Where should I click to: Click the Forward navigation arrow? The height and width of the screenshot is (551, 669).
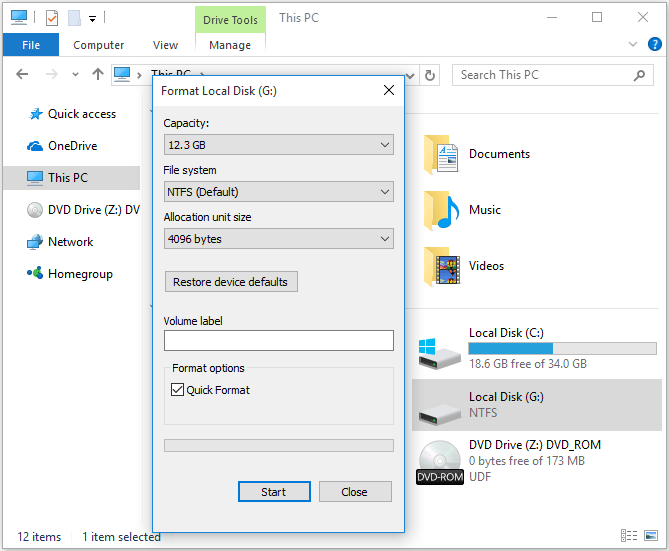pos(52,74)
